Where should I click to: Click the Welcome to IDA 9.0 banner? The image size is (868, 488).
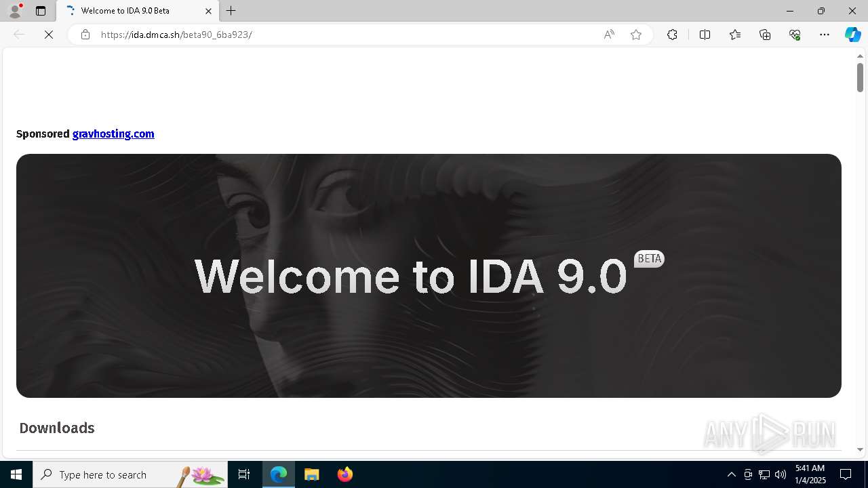click(429, 276)
